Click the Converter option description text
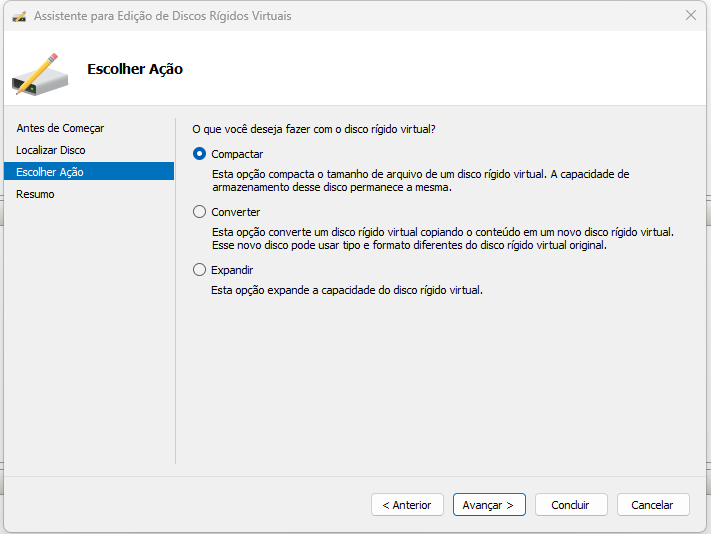The width and height of the screenshot is (711, 534). point(440,239)
